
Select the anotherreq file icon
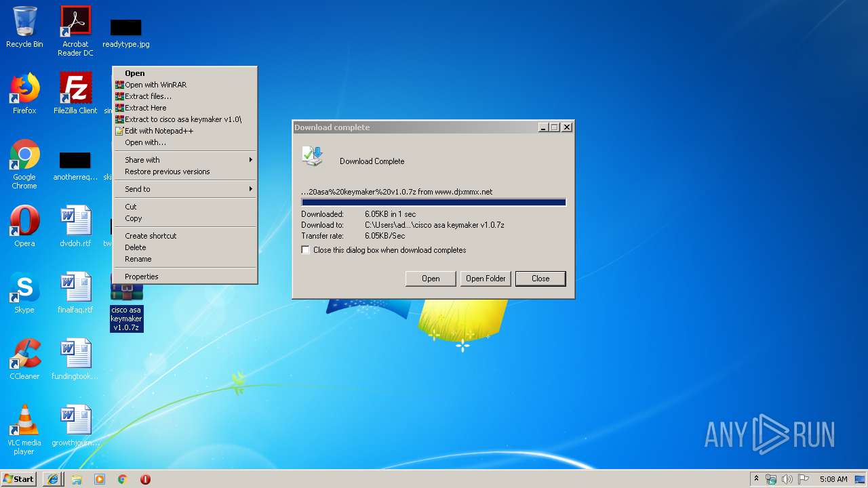coord(75,166)
